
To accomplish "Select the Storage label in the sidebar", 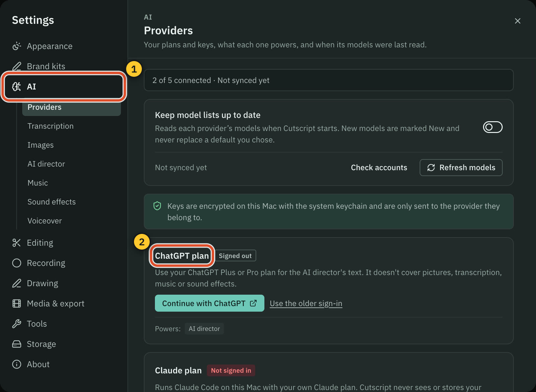I will pos(41,344).
